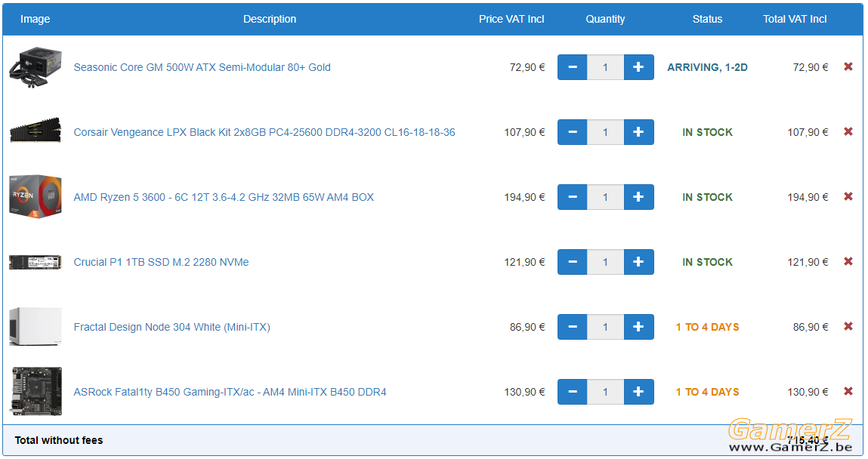Click the Crucial row 'IN STOCK' status
868x459 pixels.
707,262
